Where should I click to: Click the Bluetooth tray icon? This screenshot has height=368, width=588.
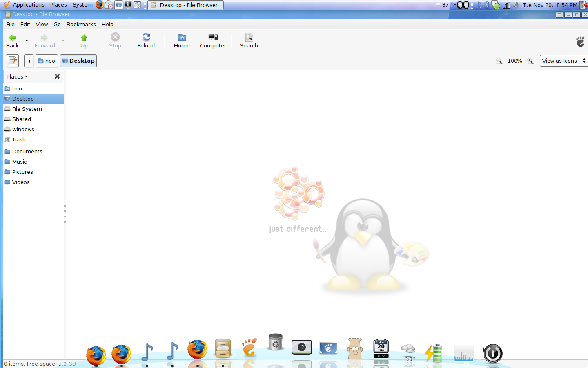[487, 5]
